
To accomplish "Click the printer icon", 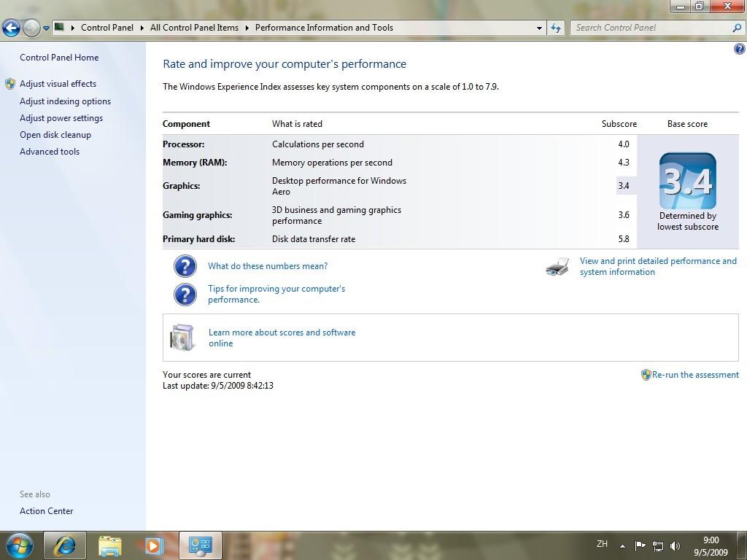I will (x=557, y=267).
